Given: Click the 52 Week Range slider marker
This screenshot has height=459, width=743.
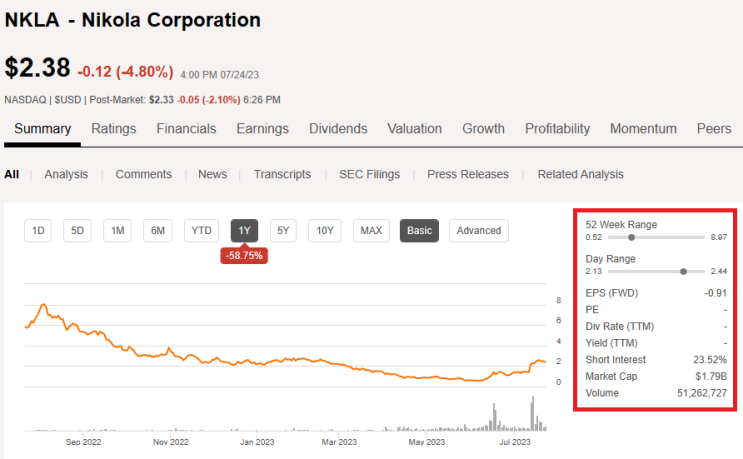Looking at the screenshot, I should [631, 237].
